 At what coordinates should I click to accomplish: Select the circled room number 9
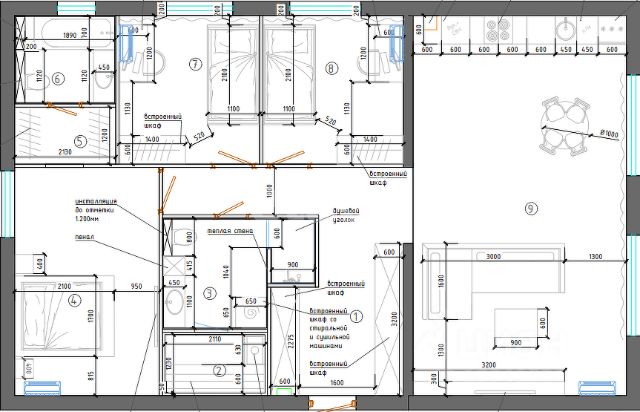coord(531,209)
